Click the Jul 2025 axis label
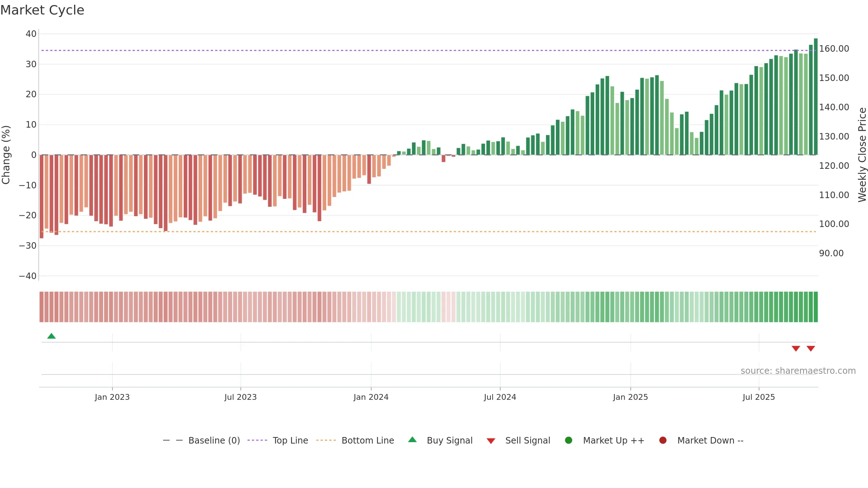 coord(759,397)
